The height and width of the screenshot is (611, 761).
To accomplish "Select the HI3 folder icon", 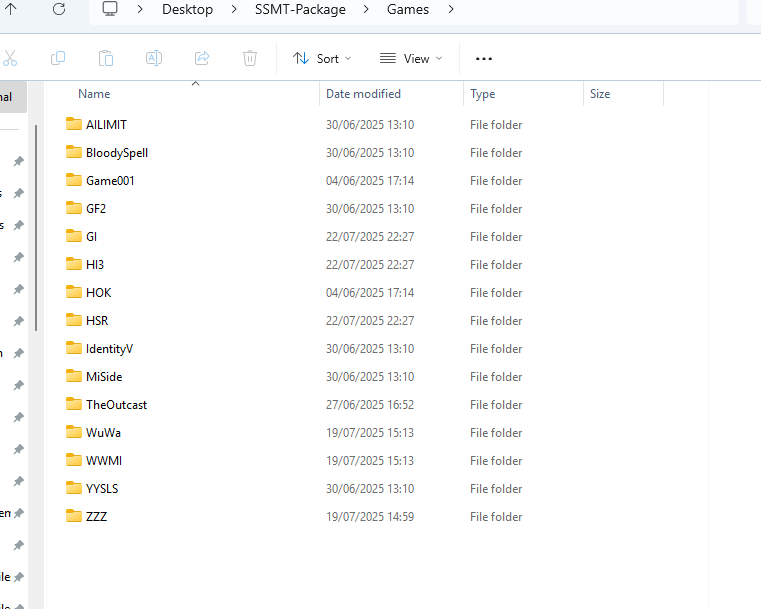I will pos(74,264).
